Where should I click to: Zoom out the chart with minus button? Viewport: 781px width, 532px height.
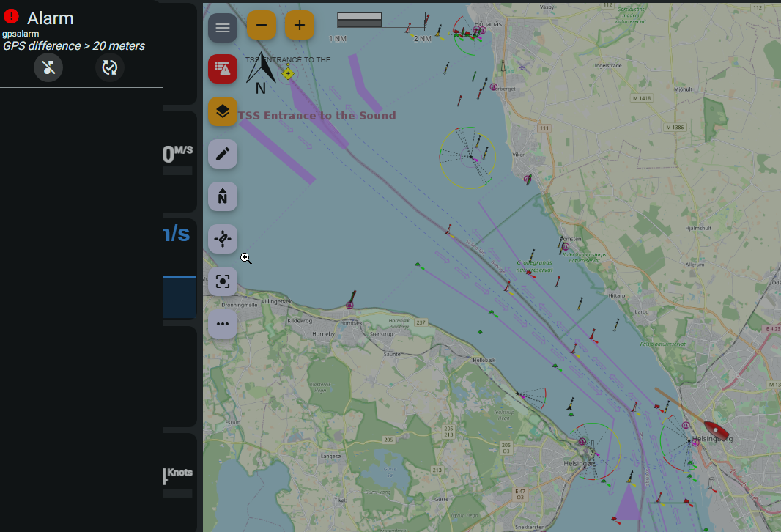coord(262,25)
